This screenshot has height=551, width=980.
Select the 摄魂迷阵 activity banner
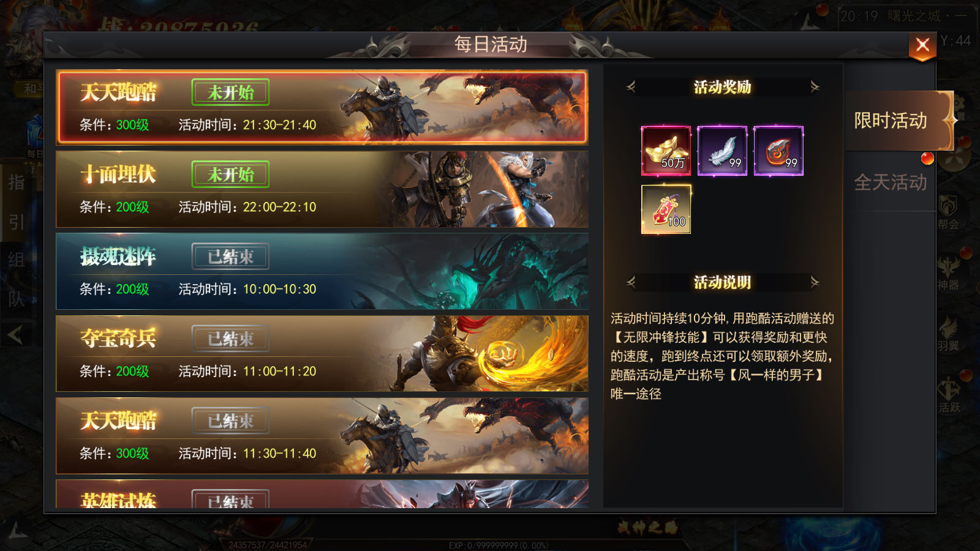[322, 271]
